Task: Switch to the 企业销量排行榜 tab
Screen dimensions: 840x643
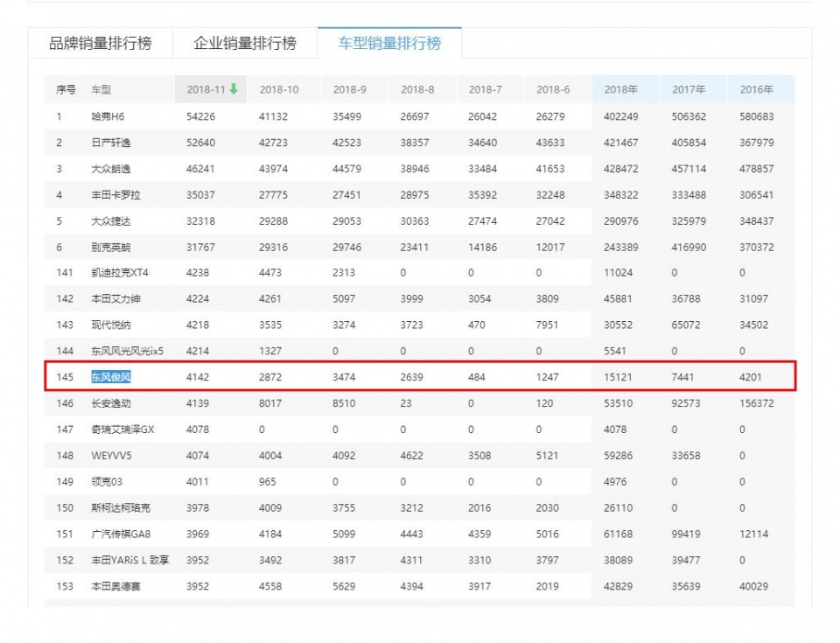Action: tap(245, 43)
